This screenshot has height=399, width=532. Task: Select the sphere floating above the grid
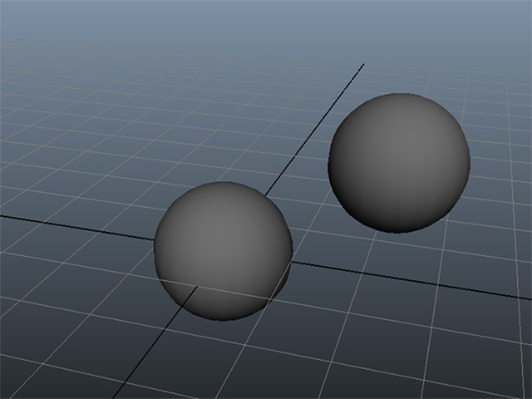point(399,163)
